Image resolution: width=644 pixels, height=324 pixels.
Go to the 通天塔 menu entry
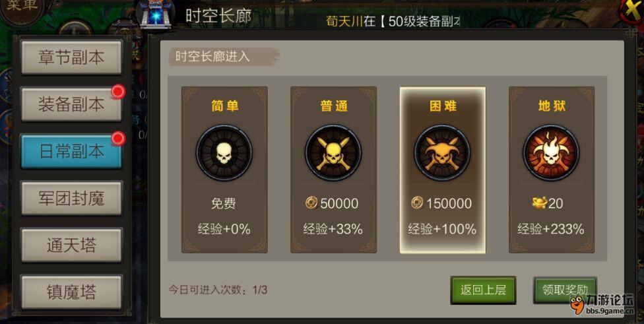[71, 245]
